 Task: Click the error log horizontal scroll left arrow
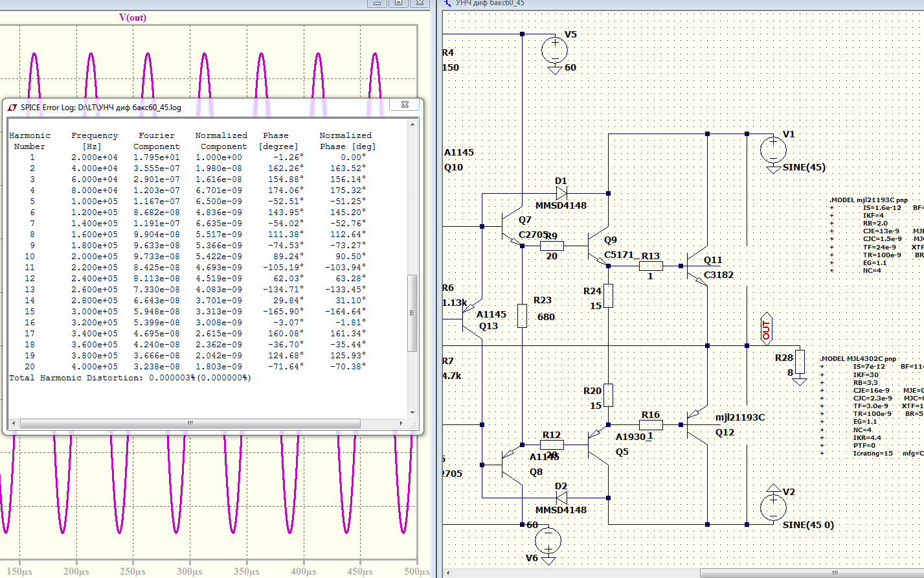14,423
